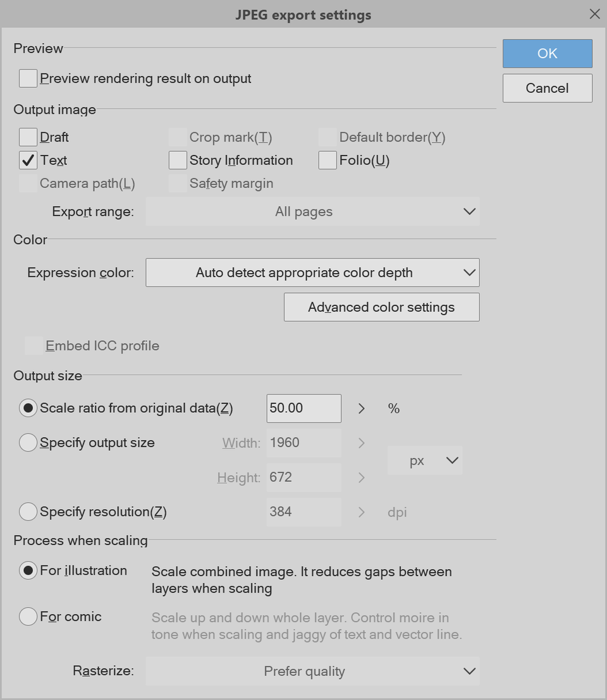Image resolution: width=607 pixels, height=700 pixels.
Task: Enable the Folio(U) option
Action: tap(328, 160)
